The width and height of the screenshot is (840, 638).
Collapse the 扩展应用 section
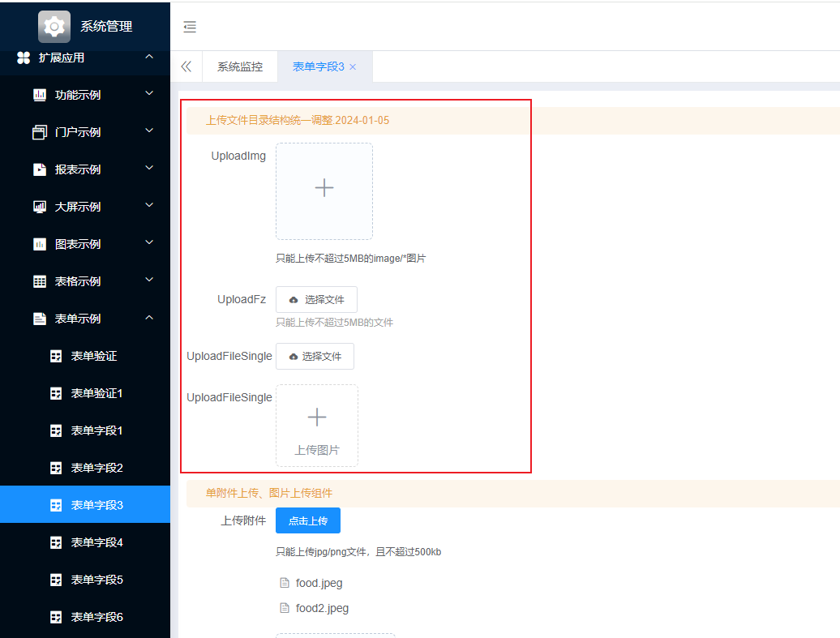click(149, 58)
